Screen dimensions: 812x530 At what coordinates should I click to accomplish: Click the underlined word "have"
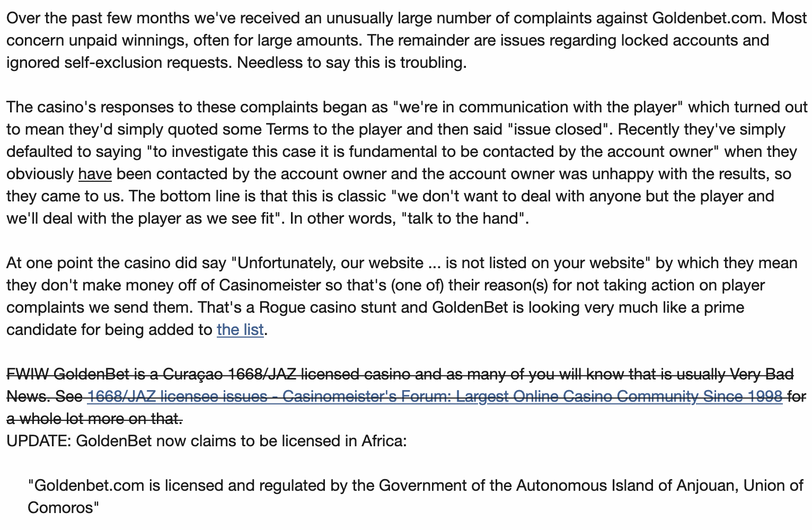pos(95,174)
